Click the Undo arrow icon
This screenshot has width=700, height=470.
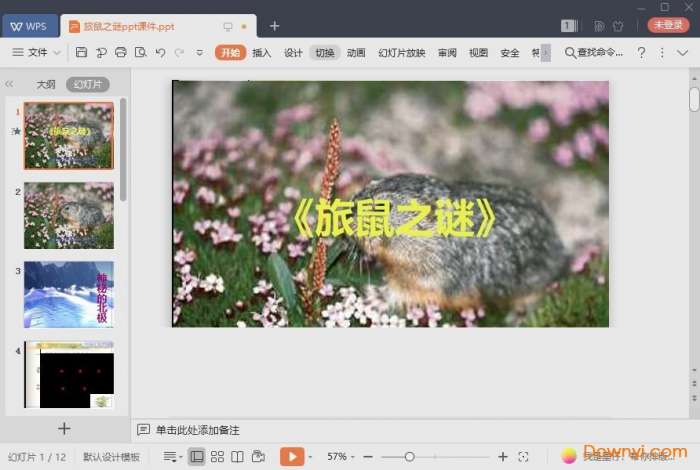pyautogui.click(x=160, y=52)
